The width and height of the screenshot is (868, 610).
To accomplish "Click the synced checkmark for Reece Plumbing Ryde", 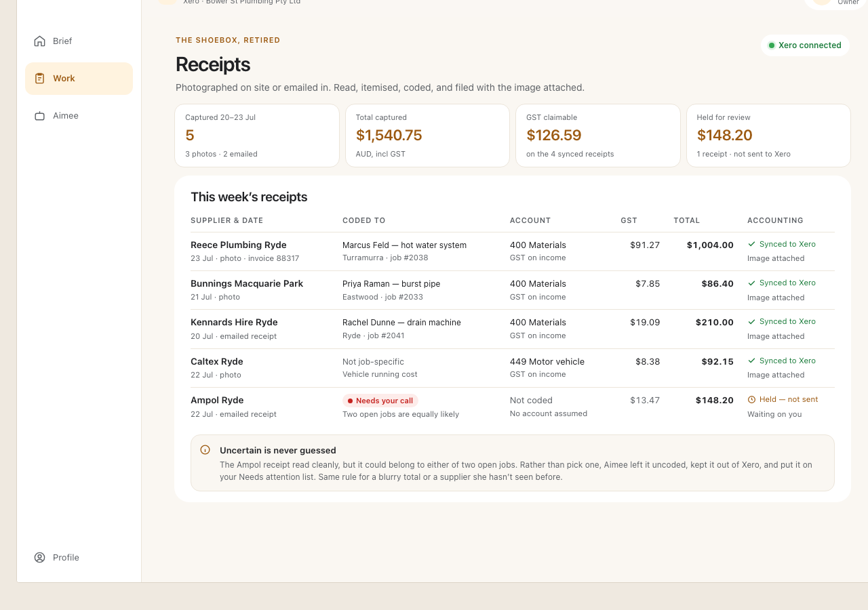I will coord(751,244).
